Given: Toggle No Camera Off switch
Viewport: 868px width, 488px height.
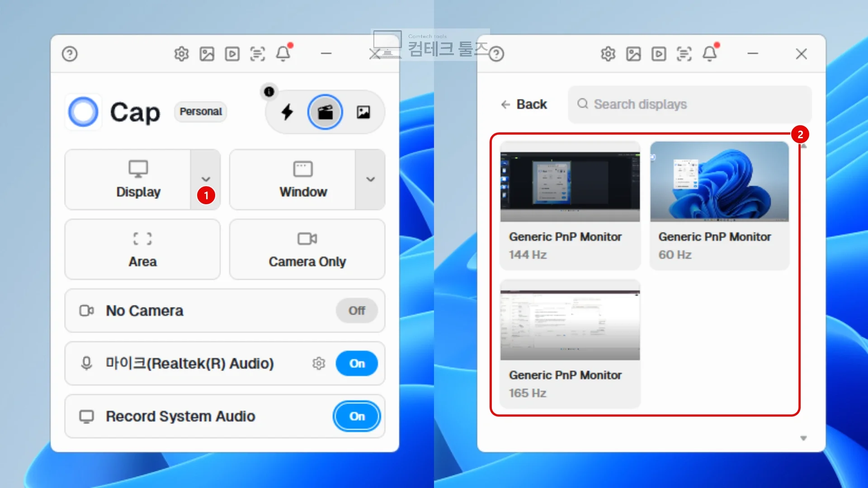Looking at the screenshot, I should click(357, 310).
